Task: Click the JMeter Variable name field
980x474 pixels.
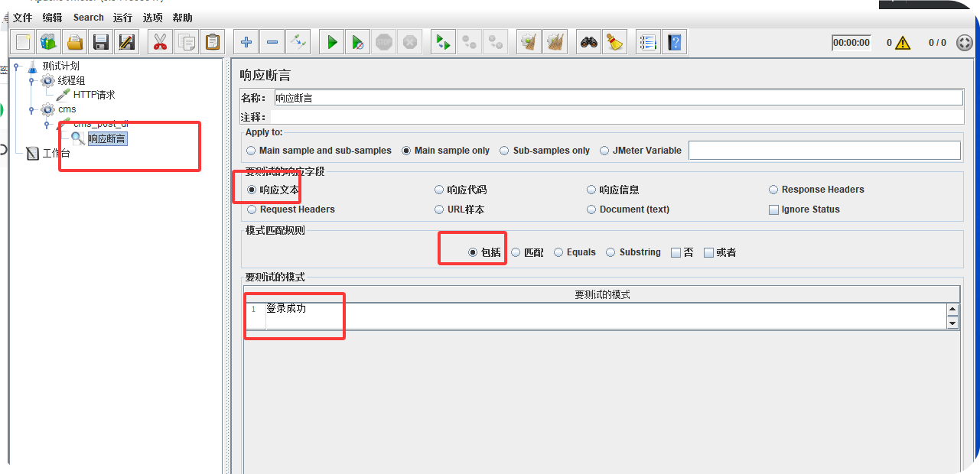Action: click(824, 151)
